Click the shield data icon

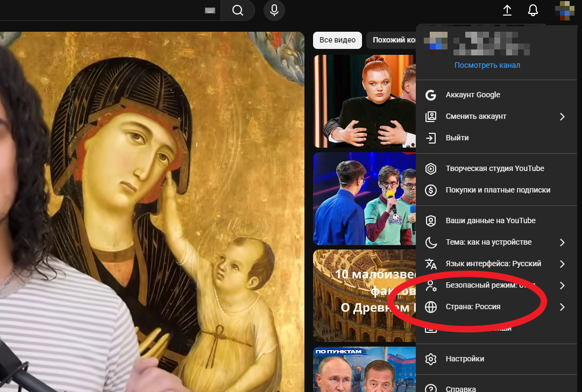[430, 221]
